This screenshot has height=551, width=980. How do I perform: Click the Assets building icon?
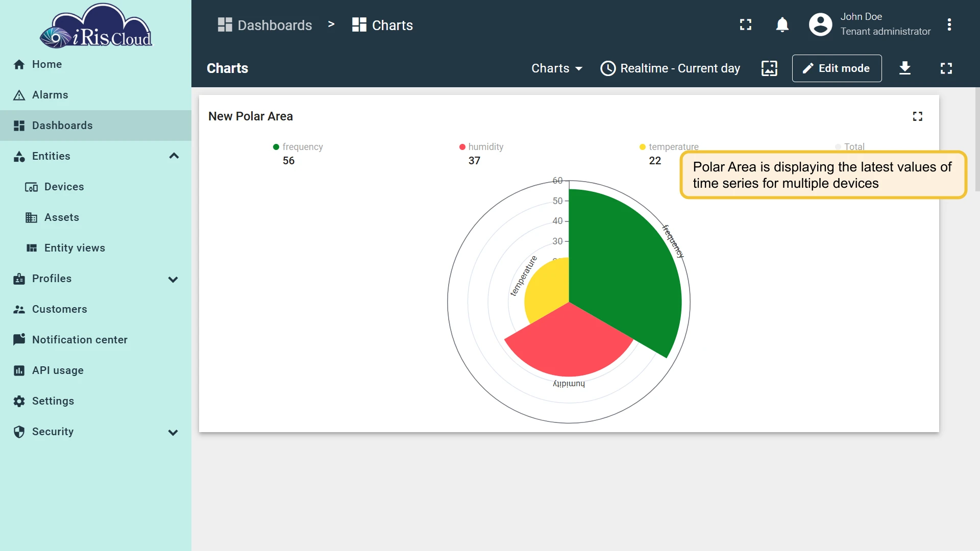coord(32,217)
